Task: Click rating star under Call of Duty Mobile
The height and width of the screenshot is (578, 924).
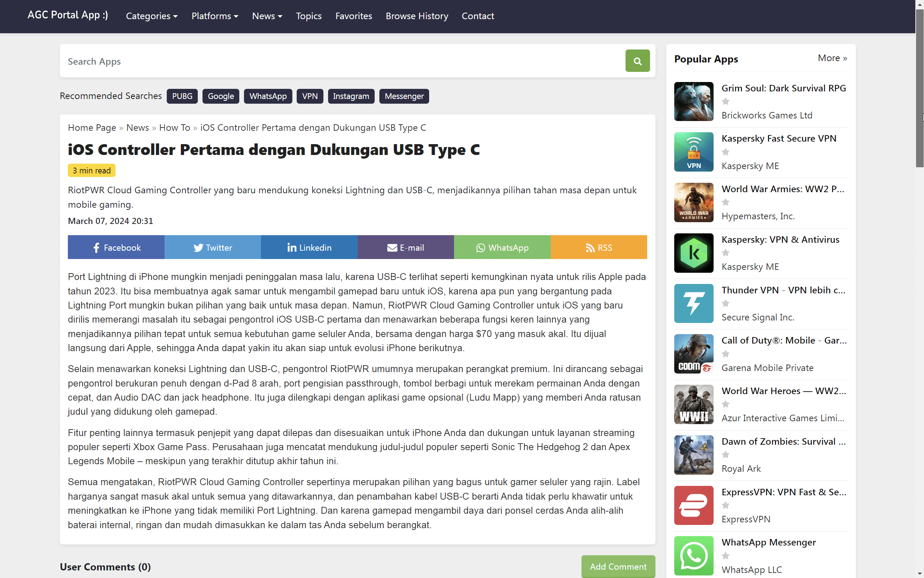Action: [x=725, y=354]
